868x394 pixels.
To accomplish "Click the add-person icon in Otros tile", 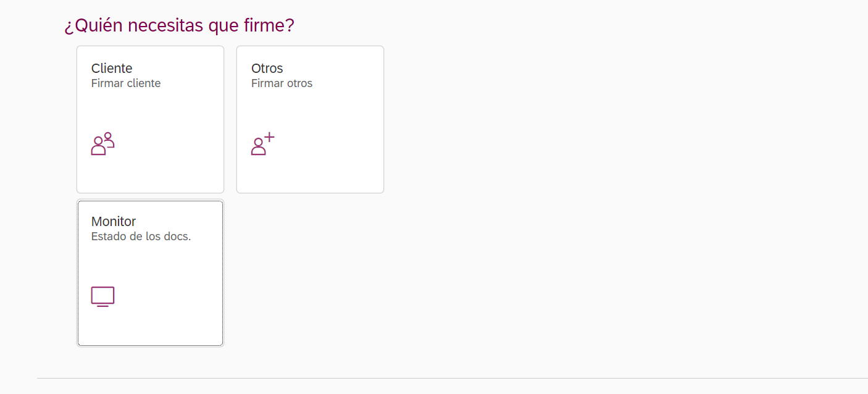I will pos(263,144).
